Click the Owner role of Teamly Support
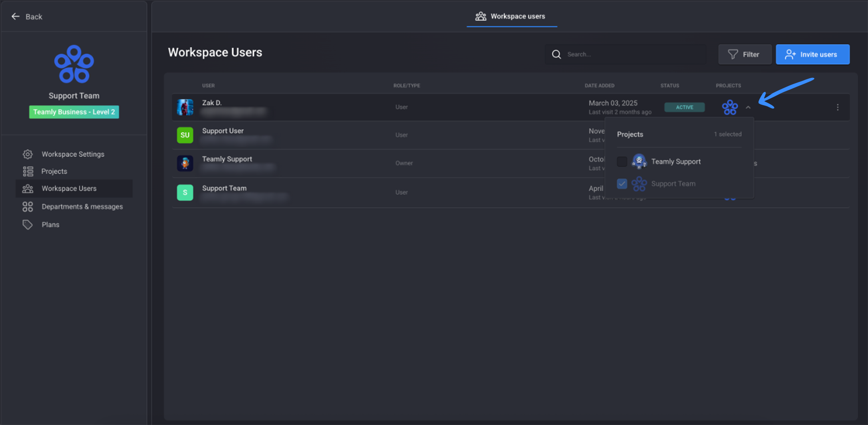Screen dimensions: 868x425 404,163
